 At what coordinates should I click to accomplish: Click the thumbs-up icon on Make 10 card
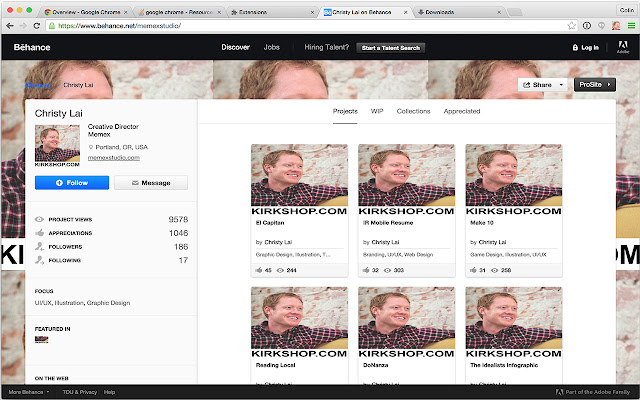473,270
